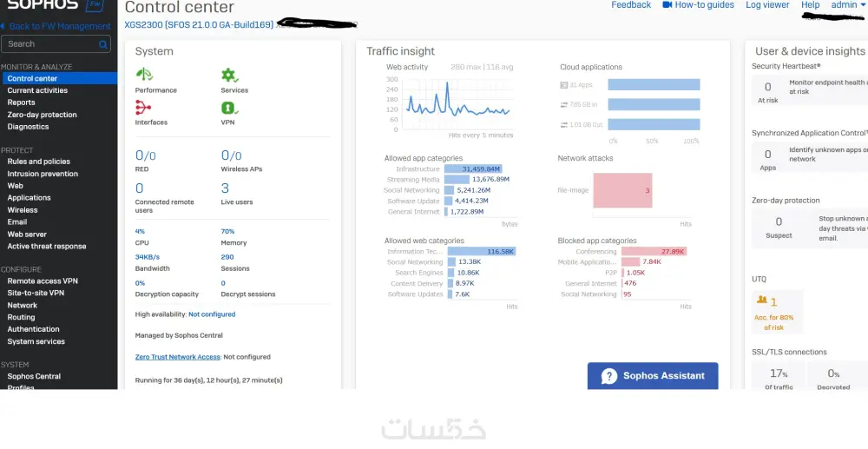
Task: Click the UTQ users icon
Action: pyautogui.click(x=762, y=300)
